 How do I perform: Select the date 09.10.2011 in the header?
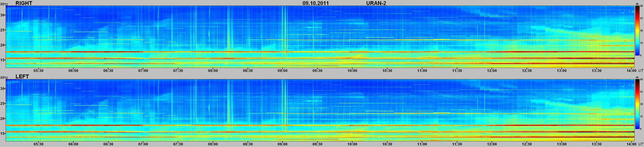(316, 3)
